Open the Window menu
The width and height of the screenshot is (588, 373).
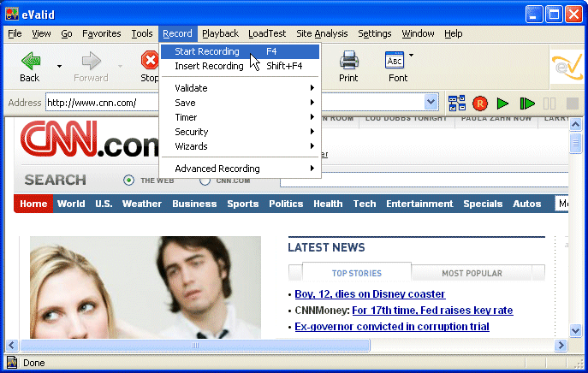418,33
